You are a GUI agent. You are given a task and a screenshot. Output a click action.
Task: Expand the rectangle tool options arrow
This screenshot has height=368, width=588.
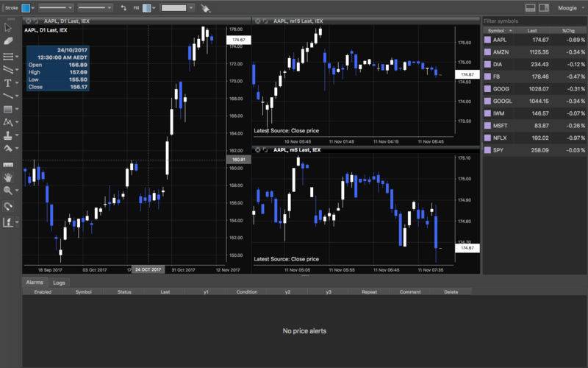tap(17, 109)
